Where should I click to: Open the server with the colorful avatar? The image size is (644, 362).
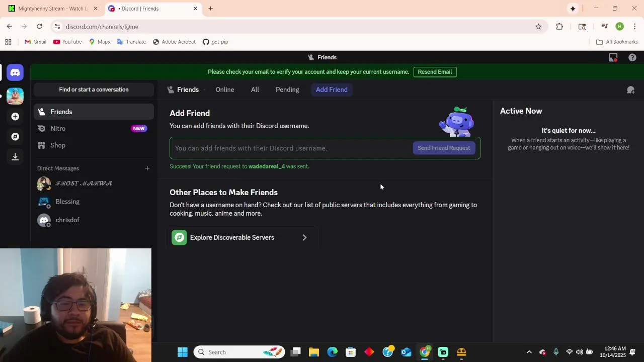coord(15,96)
